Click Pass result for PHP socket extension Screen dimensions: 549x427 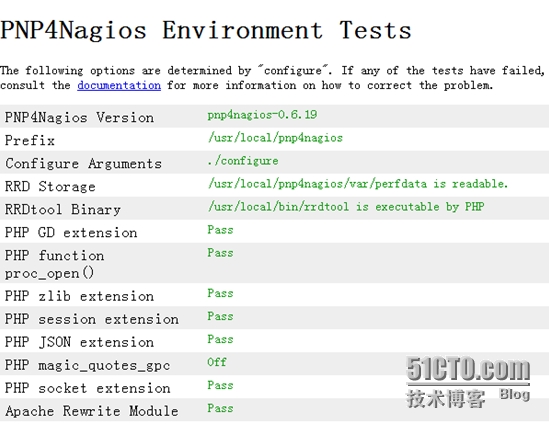(220, 385)
